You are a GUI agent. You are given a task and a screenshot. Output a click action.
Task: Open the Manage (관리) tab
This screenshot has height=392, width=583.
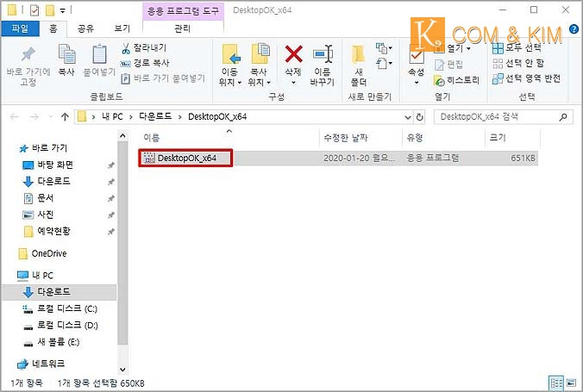[x=182, y=28]
